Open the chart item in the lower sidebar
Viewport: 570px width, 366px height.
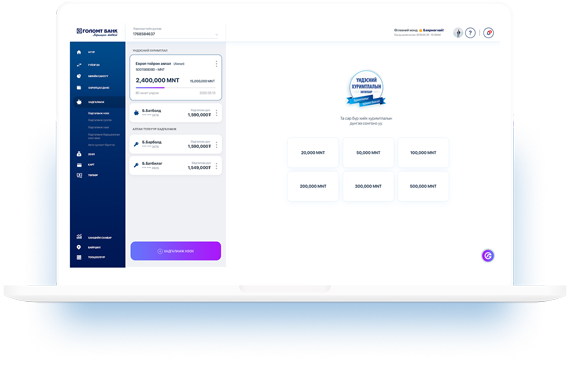(94, 237)
